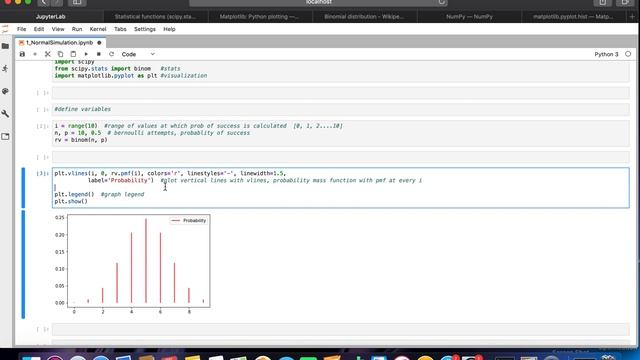Go back with Safari back arrow
Screen dimensions: 640x360
pos(43,2)
